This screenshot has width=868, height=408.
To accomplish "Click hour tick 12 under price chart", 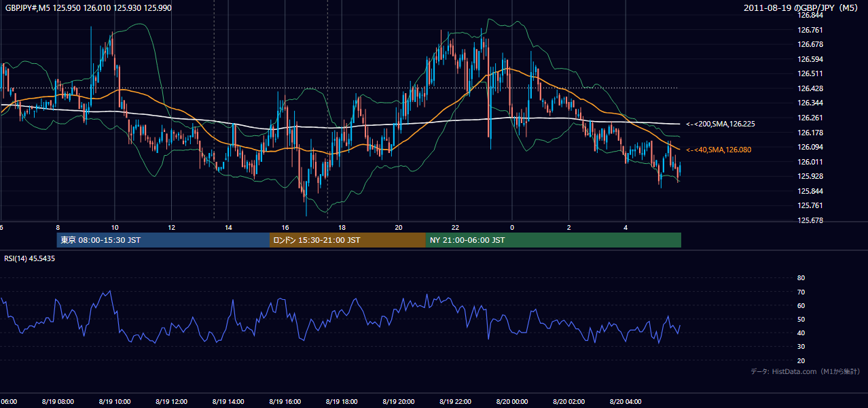I will [x=171, y=228].
